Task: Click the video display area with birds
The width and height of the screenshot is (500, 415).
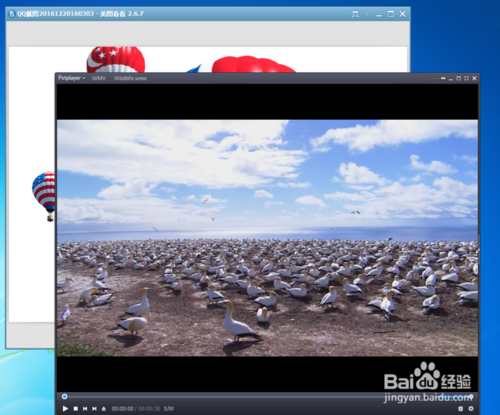Action: (x=267, y=238)
